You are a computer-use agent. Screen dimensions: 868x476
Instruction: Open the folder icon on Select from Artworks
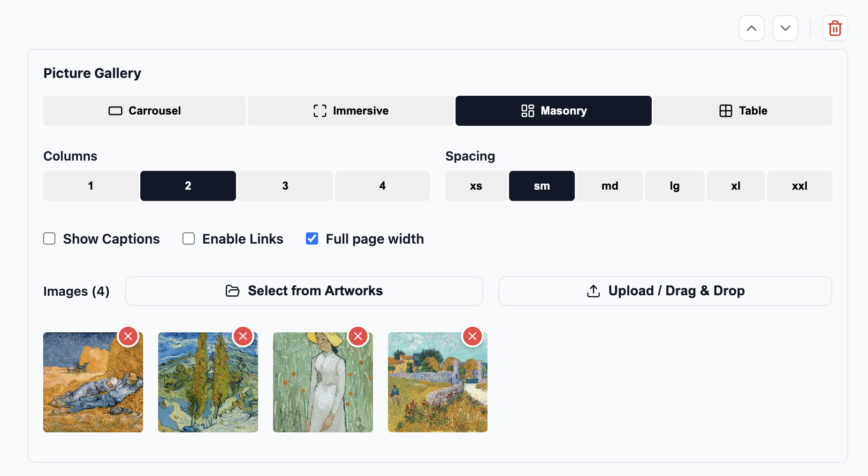pos(232,291)
